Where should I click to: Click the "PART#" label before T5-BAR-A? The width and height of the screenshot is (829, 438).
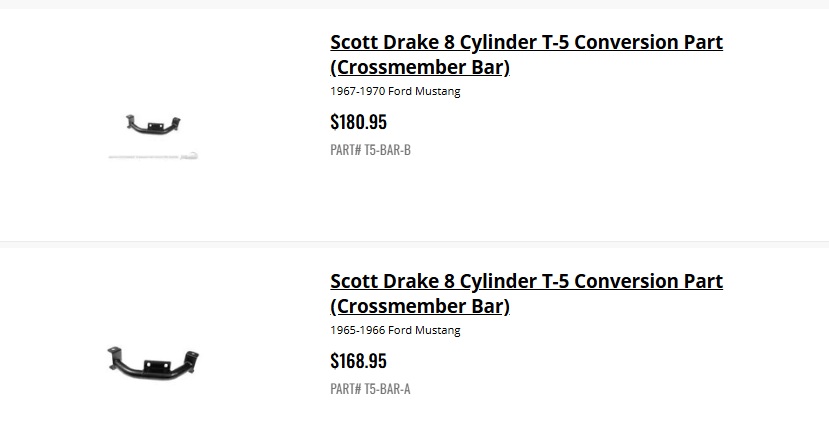(345, 388)
